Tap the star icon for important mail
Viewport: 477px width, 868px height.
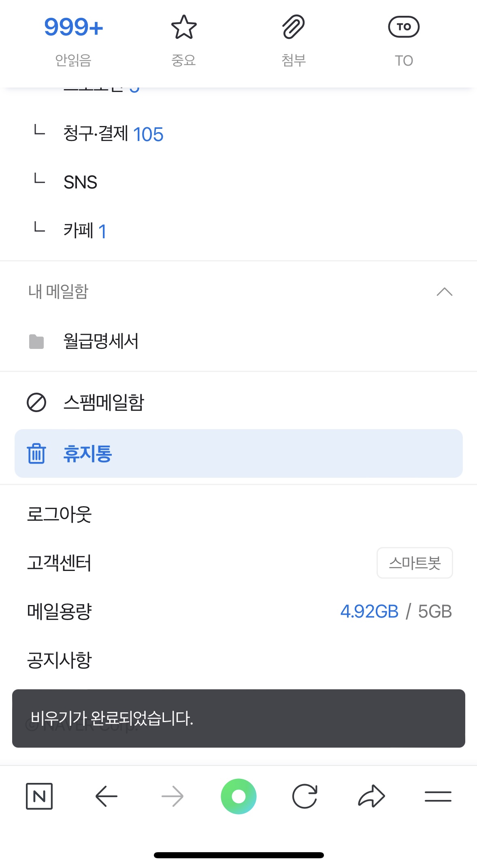point(184,28)
